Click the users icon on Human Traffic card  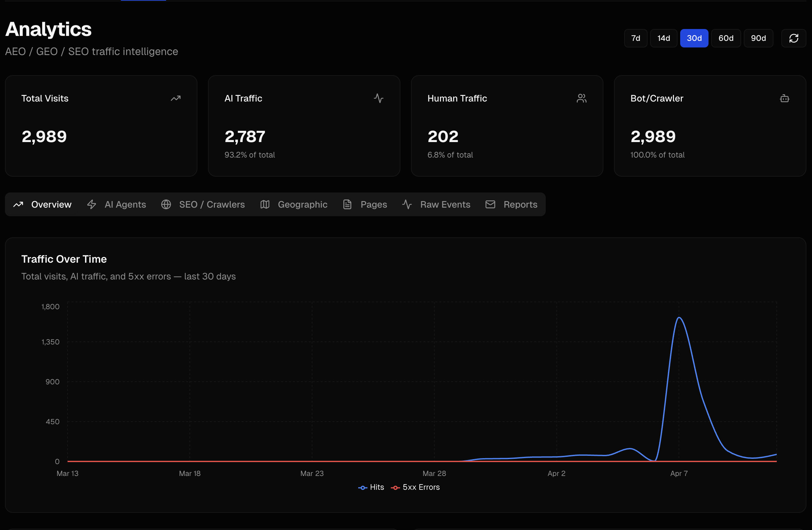coord(581,98)
